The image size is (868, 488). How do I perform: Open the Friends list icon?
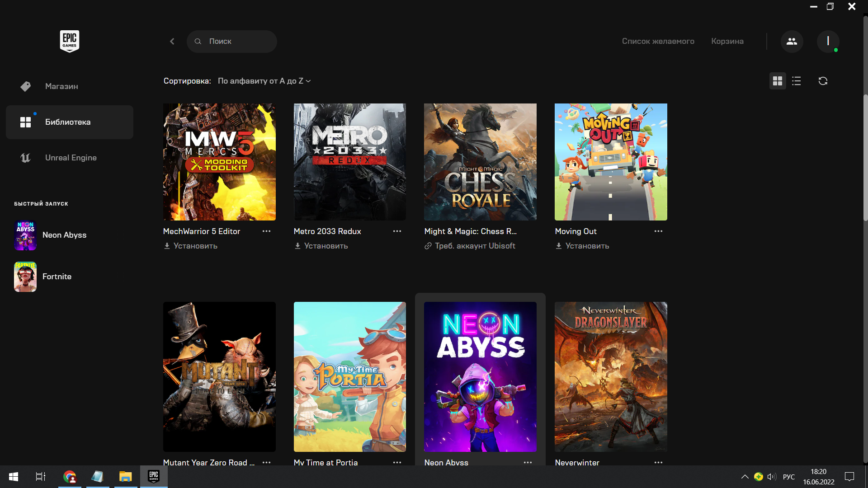(x=792, y=42)
